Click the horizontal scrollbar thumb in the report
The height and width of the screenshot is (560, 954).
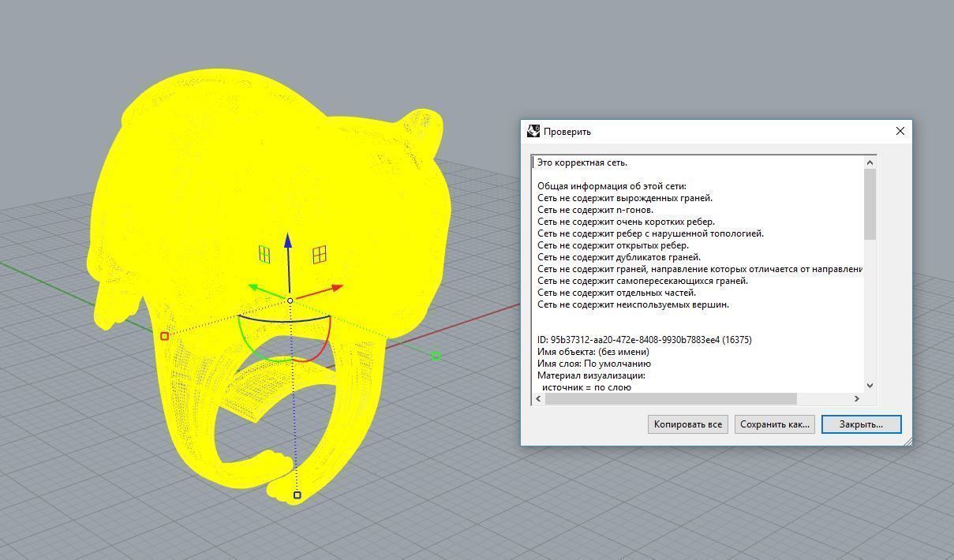(671, 399)
